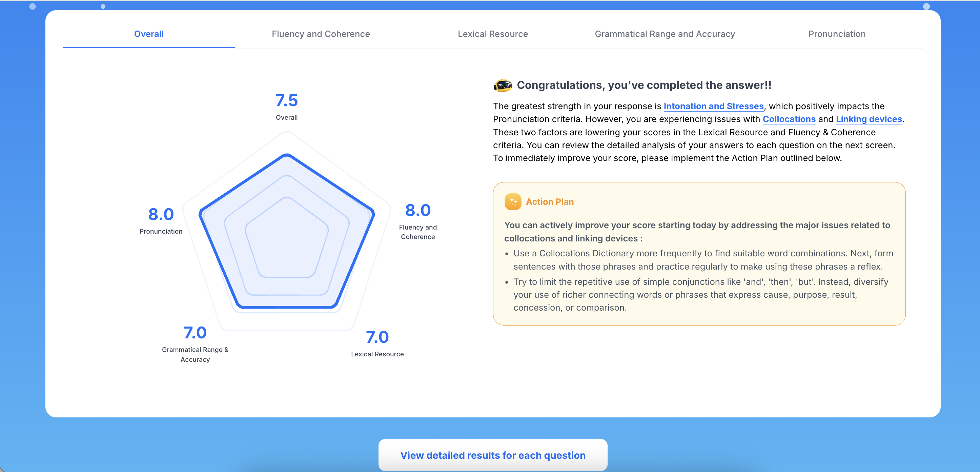Viewport: 980px width, 472px height.
Task: Click the 8.0 Pronunciation score on chart
Action: [x=161, y=214]
